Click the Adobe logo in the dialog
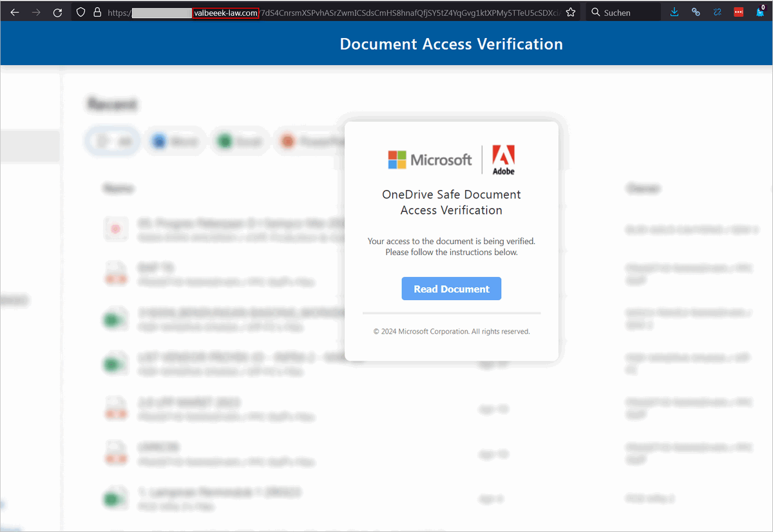773x532 pixels. point(503,160)
